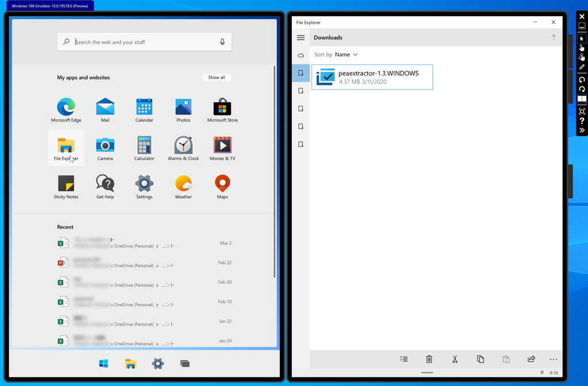Open Settings gear on the taskbar

(158, 364)
